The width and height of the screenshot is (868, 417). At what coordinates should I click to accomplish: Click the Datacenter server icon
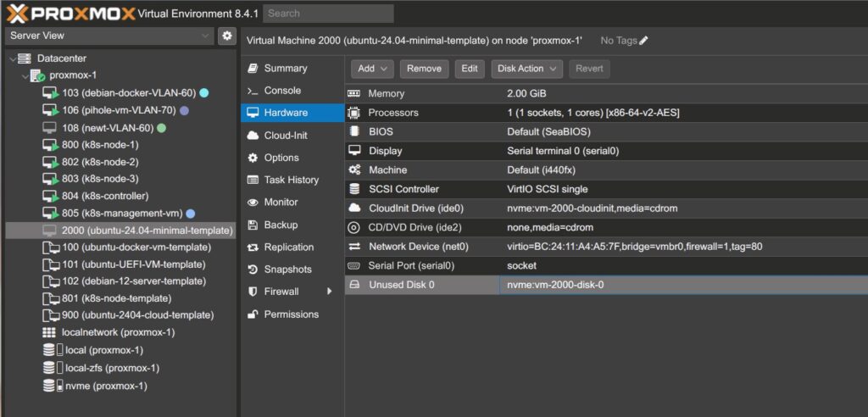click(25, 58)
